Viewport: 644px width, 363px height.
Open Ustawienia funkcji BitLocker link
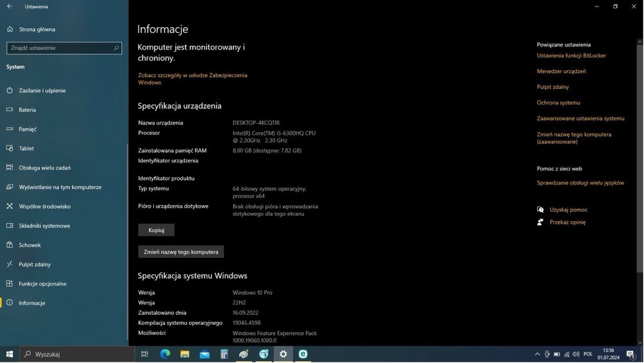tap(571, 55)
